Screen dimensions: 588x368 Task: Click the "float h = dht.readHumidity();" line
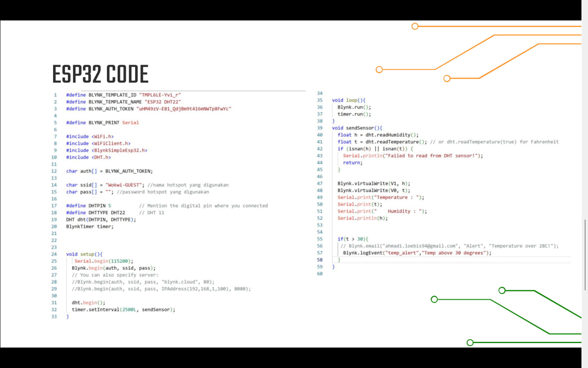click(x=378, y=135)
